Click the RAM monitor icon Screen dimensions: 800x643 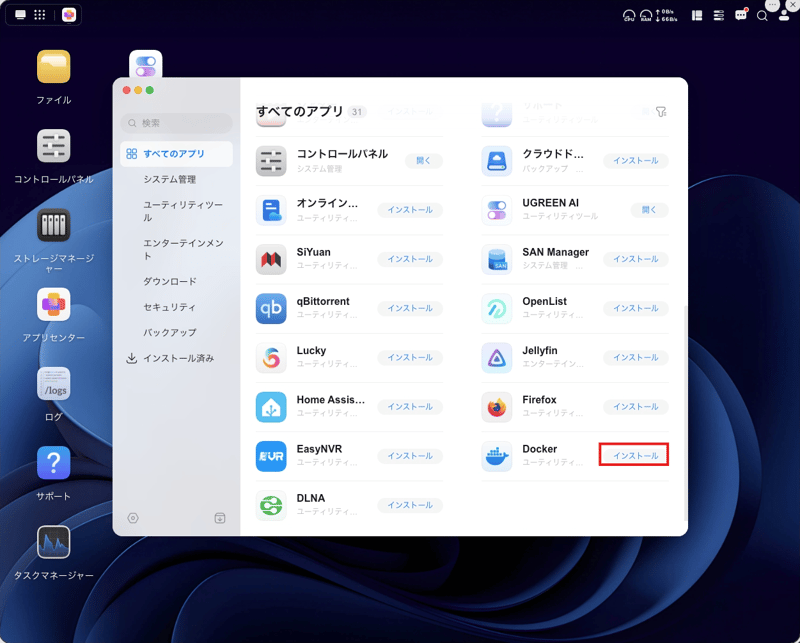tap(646, 16)
